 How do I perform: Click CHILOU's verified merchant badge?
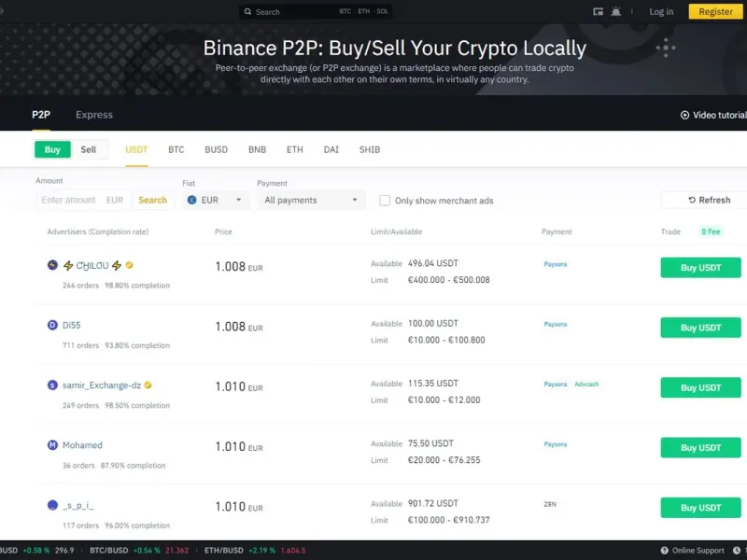click(130, 265)
